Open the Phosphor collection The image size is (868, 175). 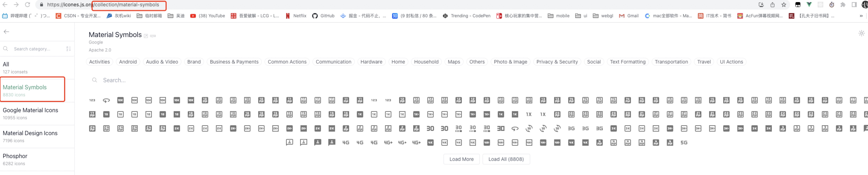37,159
